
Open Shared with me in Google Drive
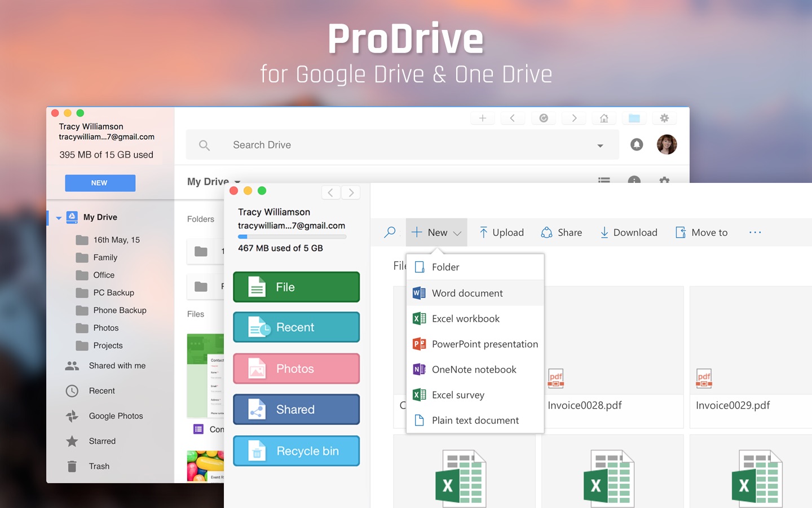click(105, 366)
